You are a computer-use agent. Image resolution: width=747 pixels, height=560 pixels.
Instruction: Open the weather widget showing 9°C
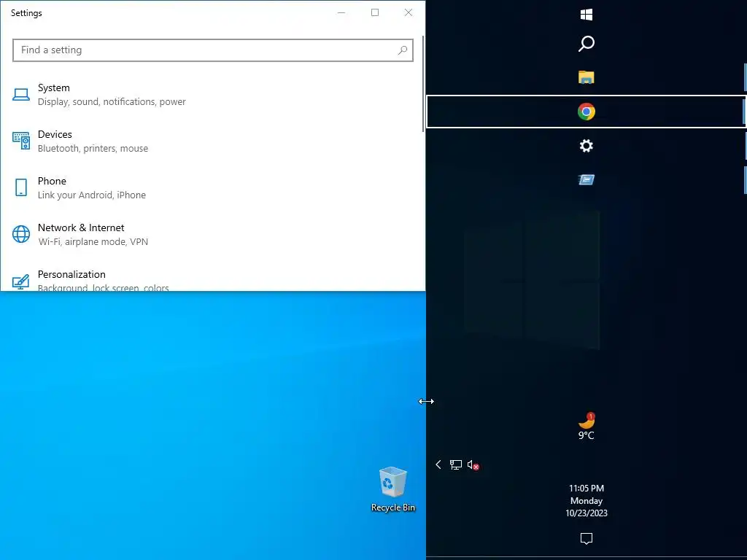point(587,427)
